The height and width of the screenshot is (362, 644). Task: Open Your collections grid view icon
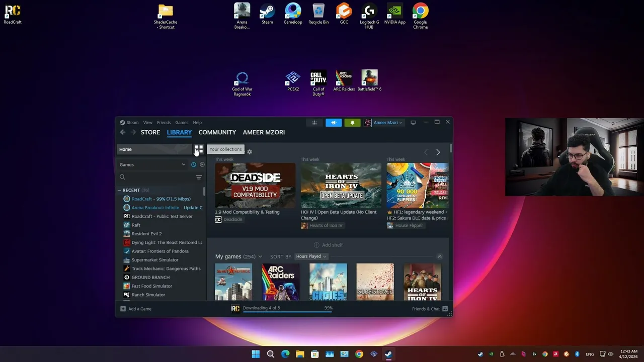(x=199, y=149)
